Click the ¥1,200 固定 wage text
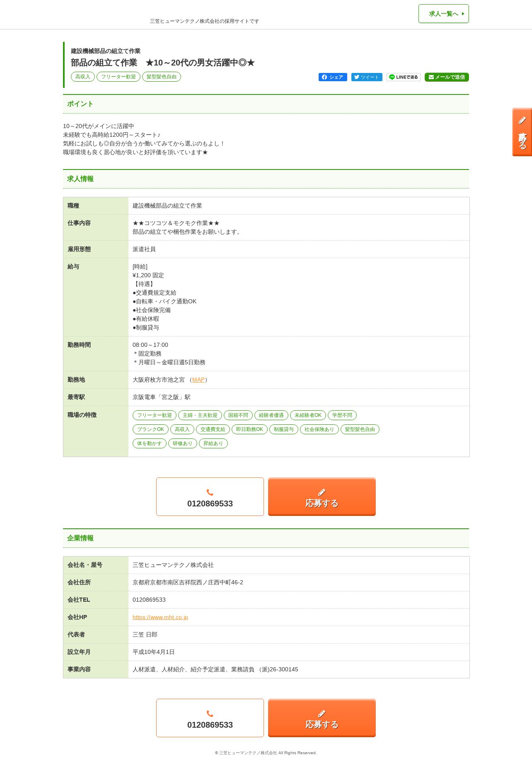 148,275
